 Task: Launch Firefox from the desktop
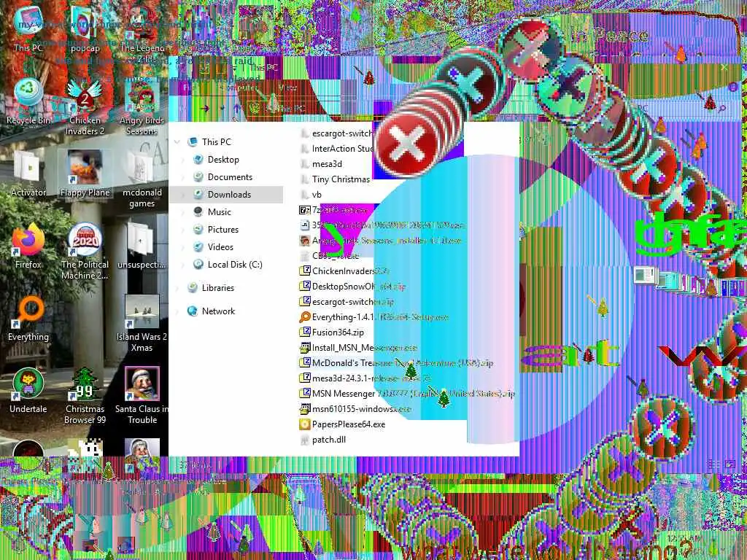tap(28, 246)
